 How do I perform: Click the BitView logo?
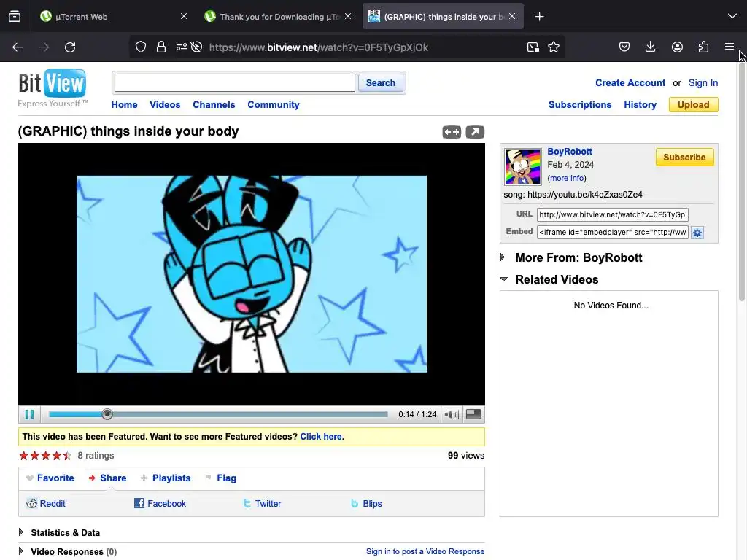[x=53, y=88]
